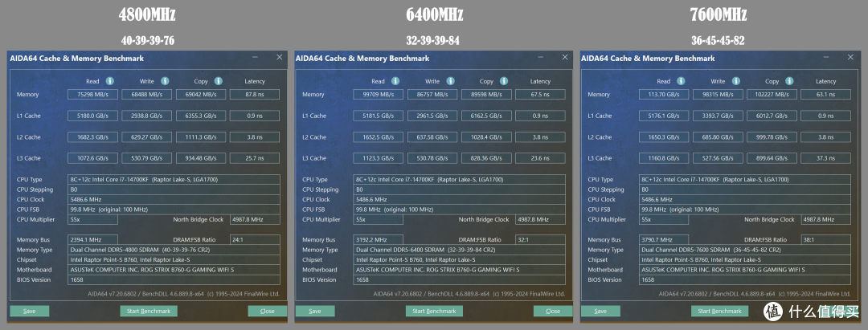Click Copy info icon in 7600MHz window
This screenshot has height=330, width=868.
point(790,81)
